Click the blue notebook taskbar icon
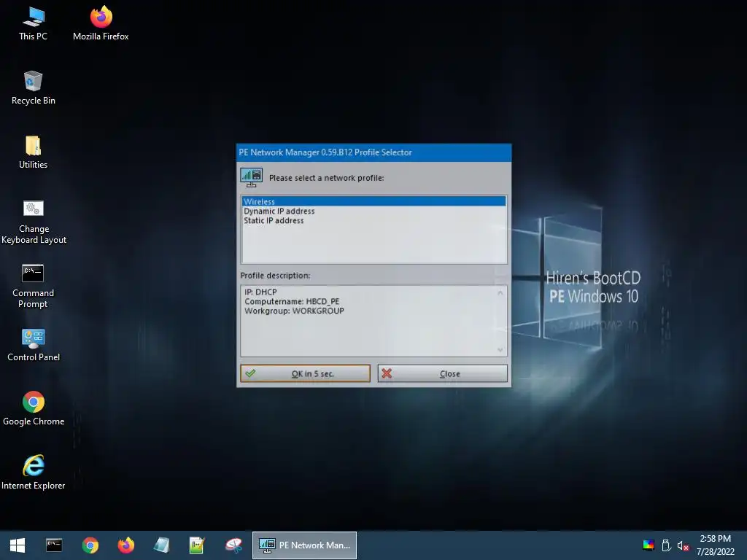Screen dimensions: 747x560 click(162, 545)
